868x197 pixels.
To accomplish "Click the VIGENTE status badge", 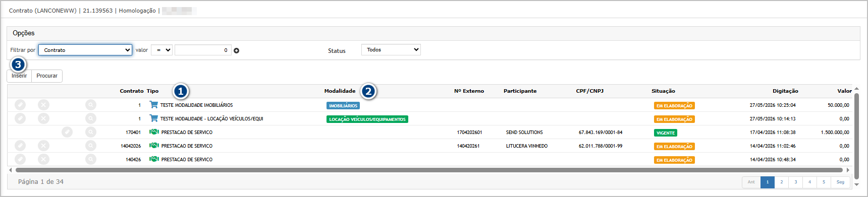I will pos(666,133).
